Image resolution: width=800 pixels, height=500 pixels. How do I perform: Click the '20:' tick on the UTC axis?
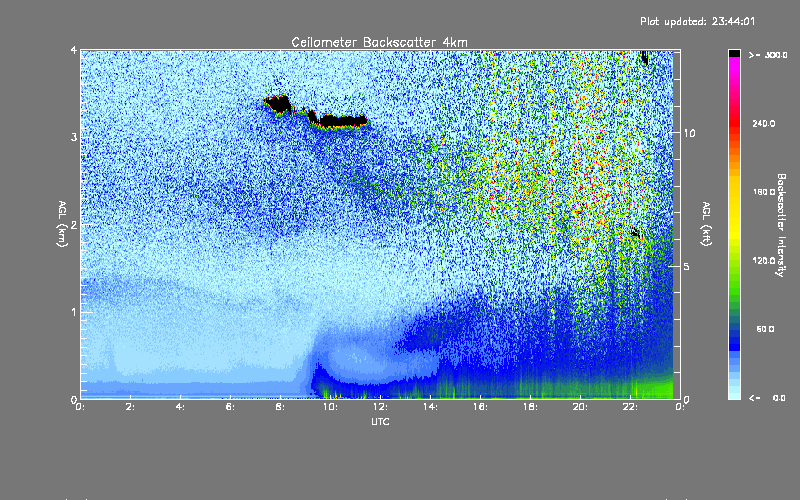[x=580, y=407]
